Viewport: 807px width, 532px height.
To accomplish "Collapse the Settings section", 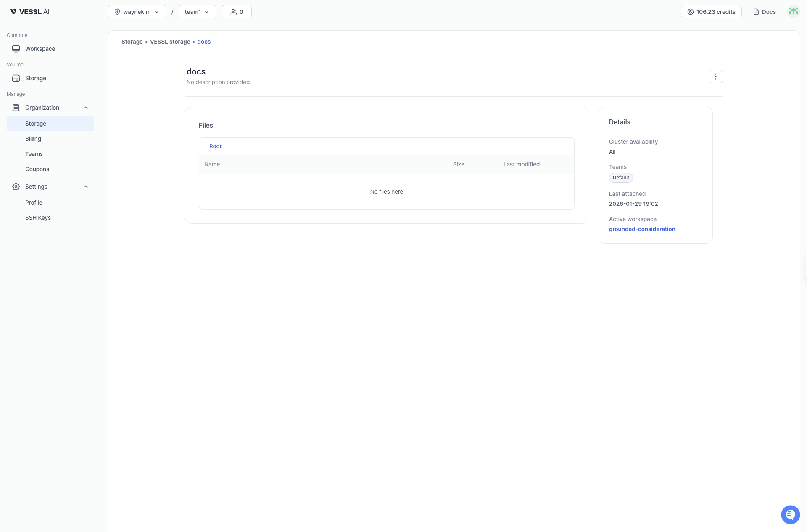I will (85, 187).
